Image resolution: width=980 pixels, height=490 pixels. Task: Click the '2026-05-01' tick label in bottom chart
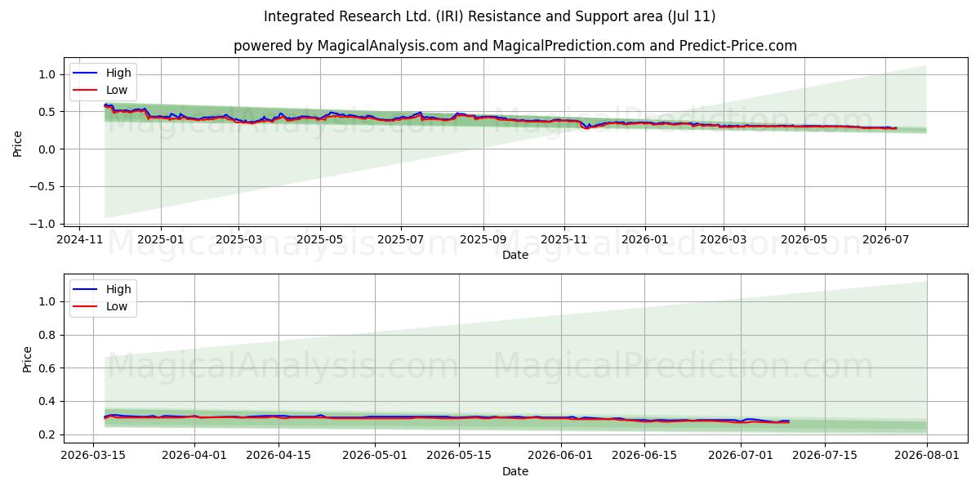(x=375, y=457)
